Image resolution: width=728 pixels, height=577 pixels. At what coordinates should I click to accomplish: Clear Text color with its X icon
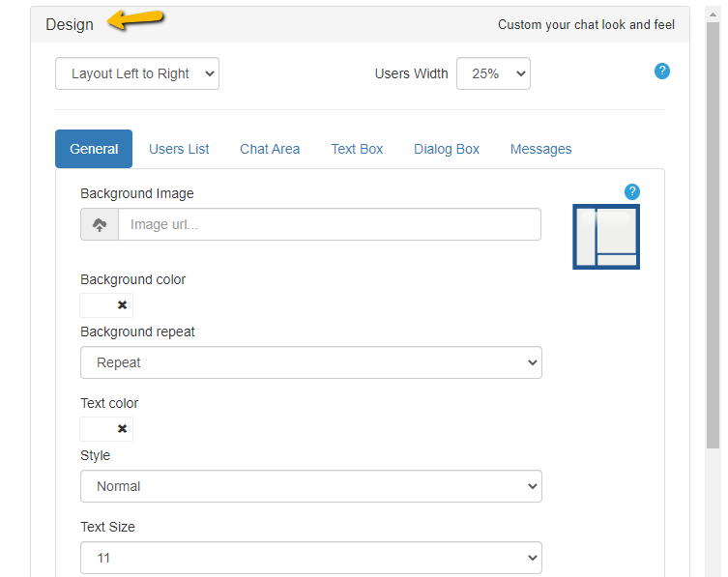(x=122, y=429)
